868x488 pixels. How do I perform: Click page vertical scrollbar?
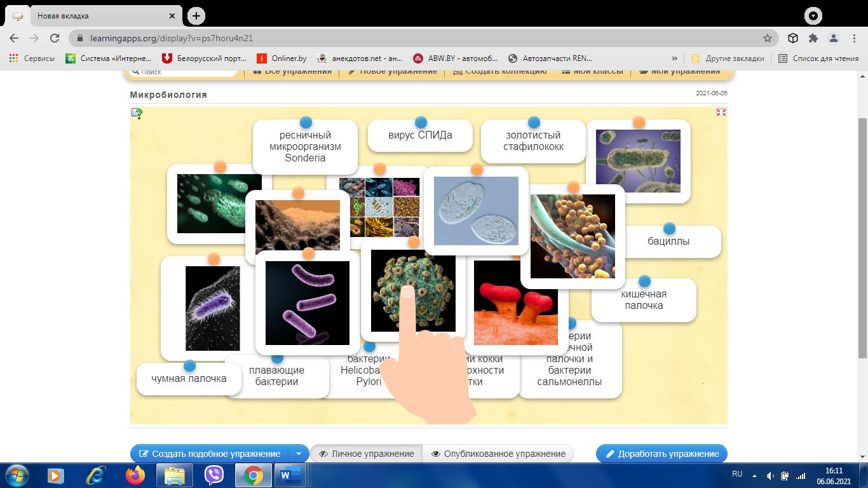(x=862, y=238)
